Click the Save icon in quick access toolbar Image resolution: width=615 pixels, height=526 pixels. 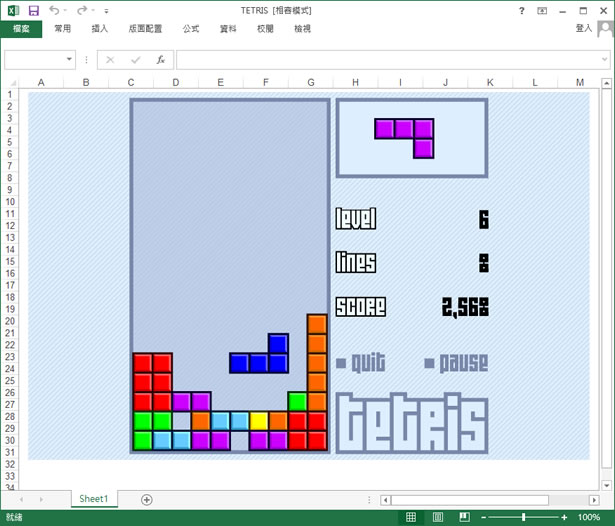click(33, 10)
